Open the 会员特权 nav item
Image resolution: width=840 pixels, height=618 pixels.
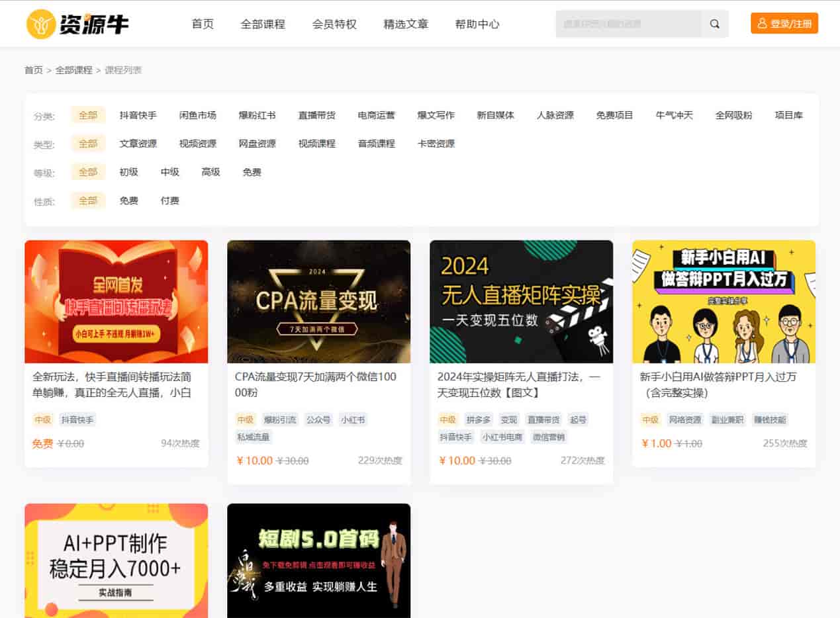click(334, 24)
